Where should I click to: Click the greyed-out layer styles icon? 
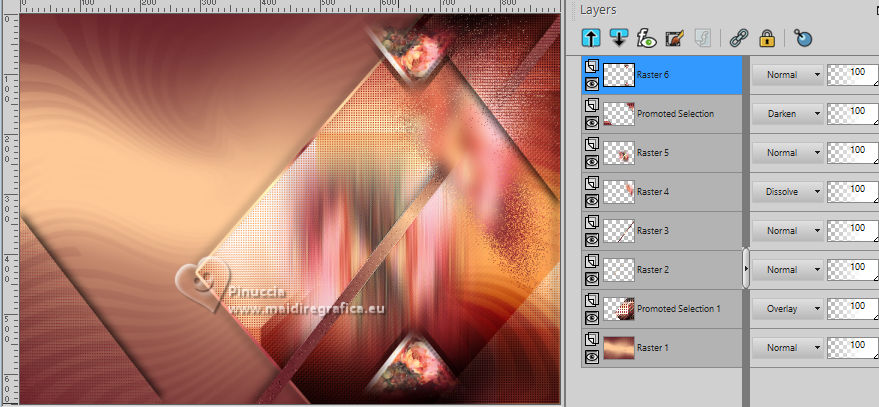[702, 38]
